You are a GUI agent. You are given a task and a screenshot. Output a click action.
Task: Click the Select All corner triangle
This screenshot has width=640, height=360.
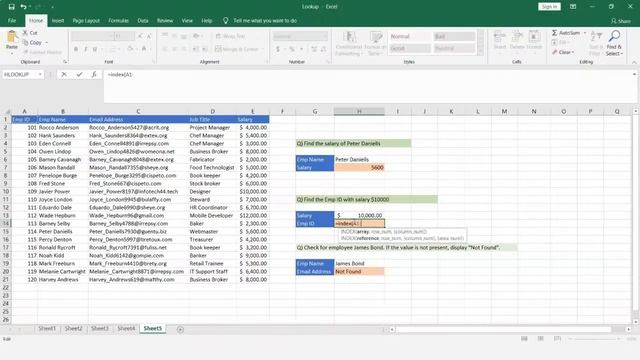click(x=7, y=111)
